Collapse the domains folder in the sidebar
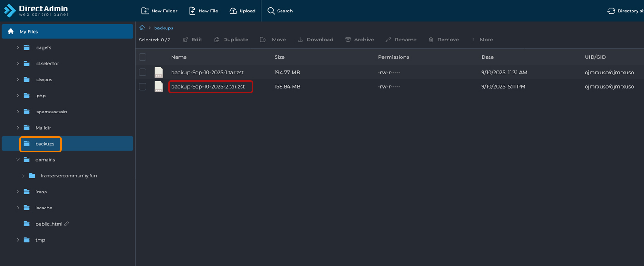 18,159
